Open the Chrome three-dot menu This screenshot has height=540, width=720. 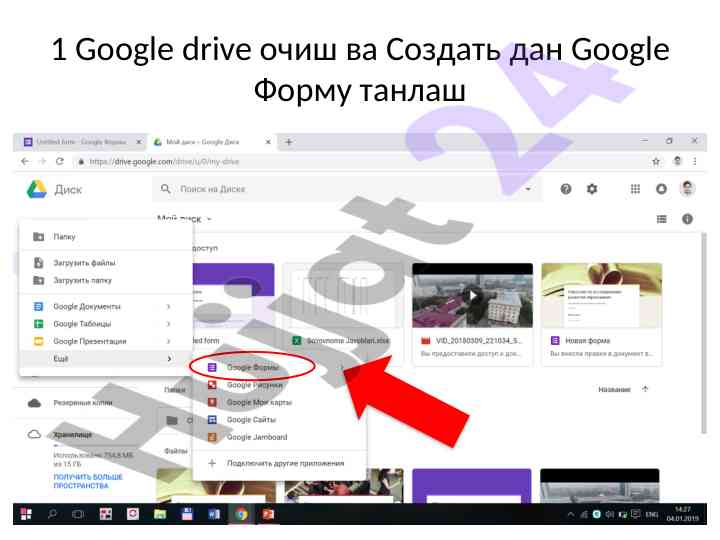point(695,161)
